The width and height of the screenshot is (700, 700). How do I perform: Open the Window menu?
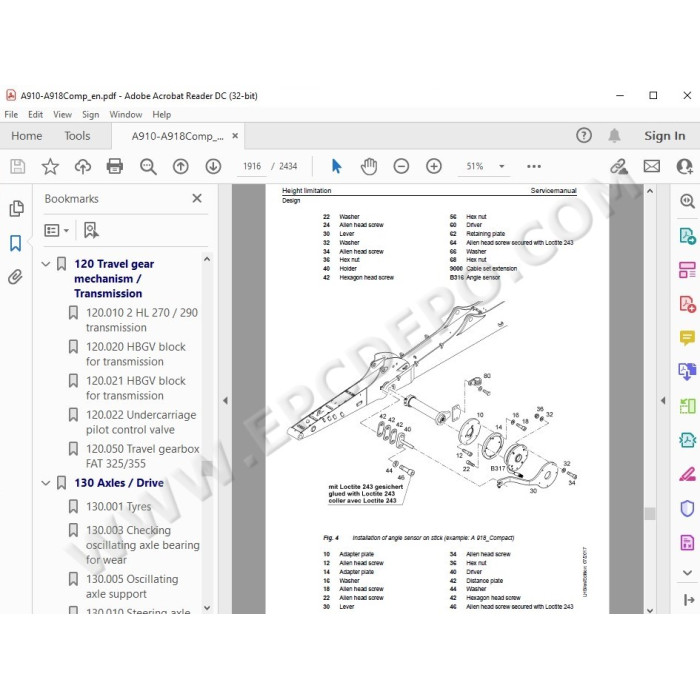(x=126, y=115)
